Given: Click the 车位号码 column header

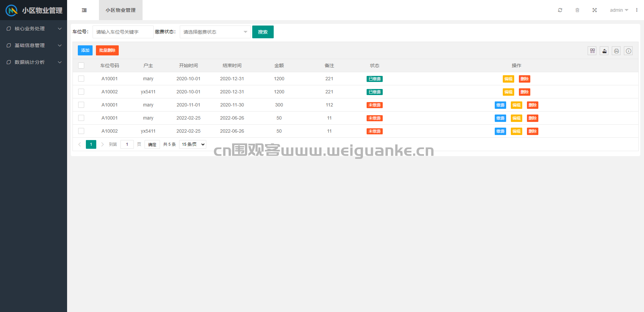Looking at the screenshot, I should click(110, 65).
